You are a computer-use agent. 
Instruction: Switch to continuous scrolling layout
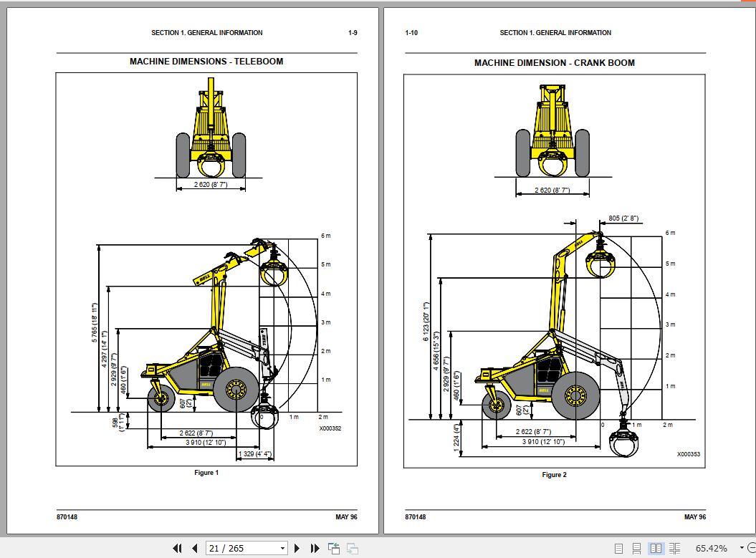637,547
